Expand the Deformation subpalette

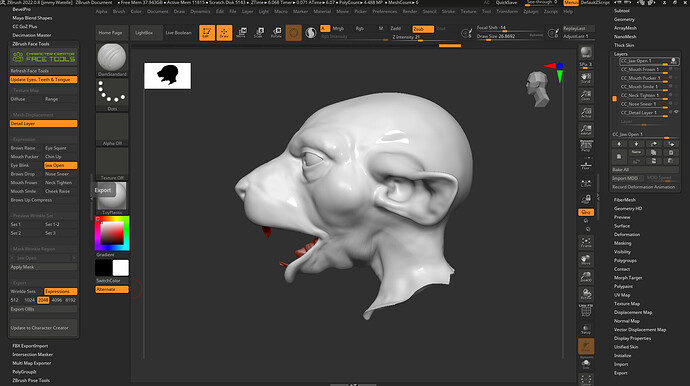click(627, 235)
